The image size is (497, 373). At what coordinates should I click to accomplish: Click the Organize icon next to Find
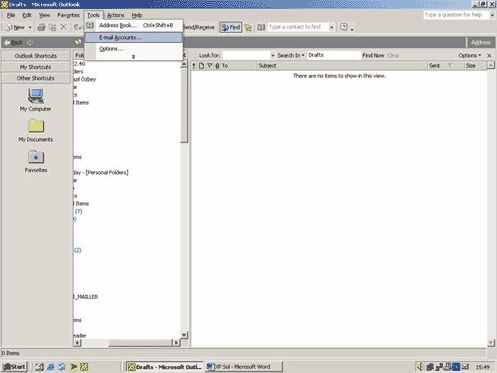click(x=249, y=27)
